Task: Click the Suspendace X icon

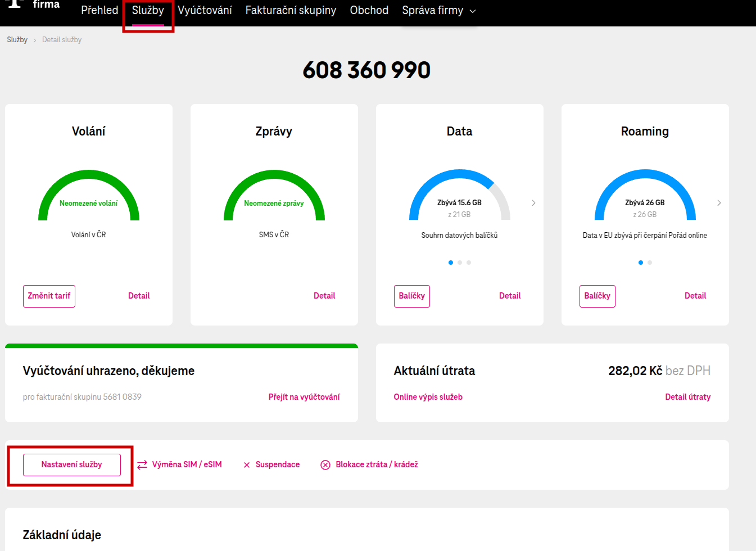Action: pyautogui.click(x=247, y=465)
